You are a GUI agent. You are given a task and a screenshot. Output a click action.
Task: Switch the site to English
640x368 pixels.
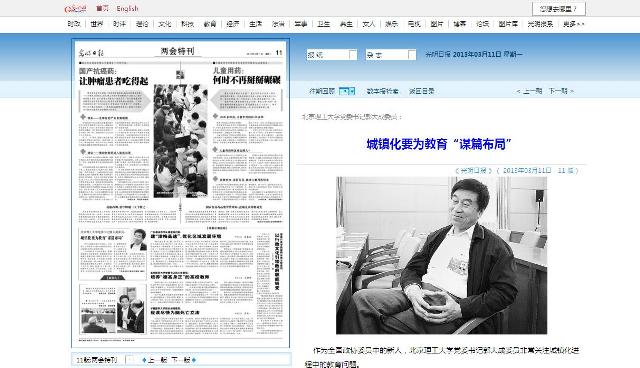point(127,9)
